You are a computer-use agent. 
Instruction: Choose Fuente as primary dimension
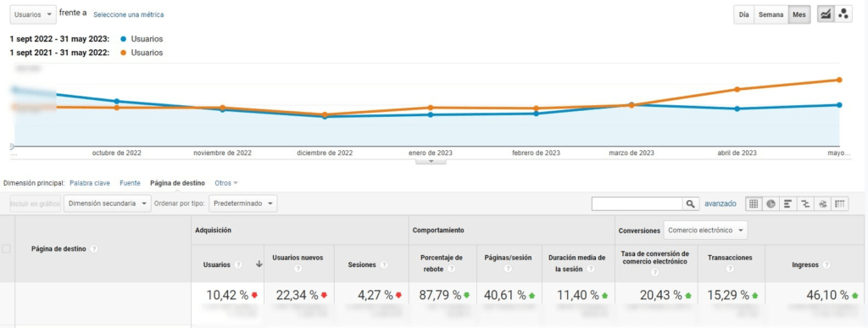click(x=130, y=183)
